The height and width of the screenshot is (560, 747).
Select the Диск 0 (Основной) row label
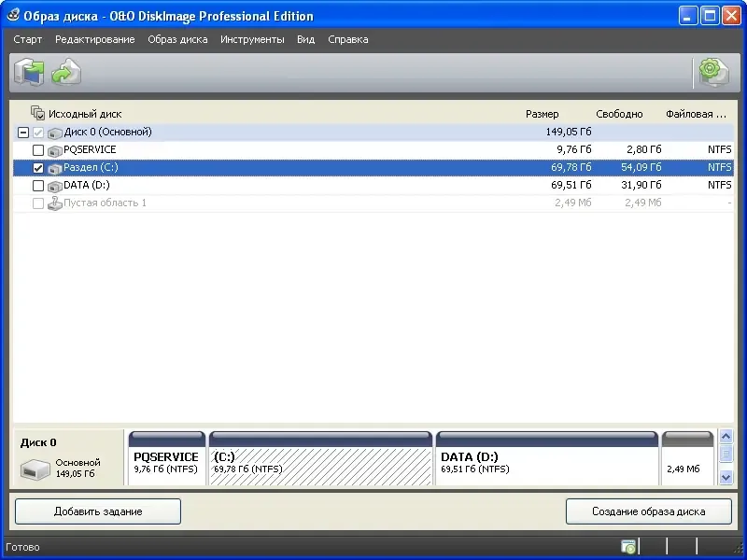(107, 132)
